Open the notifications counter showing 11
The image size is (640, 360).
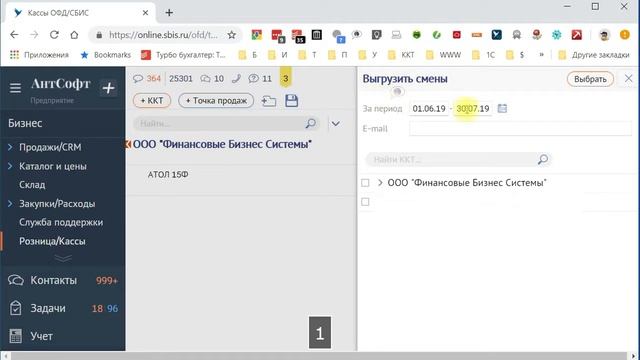pyautogui.click(x=260, y=79)
